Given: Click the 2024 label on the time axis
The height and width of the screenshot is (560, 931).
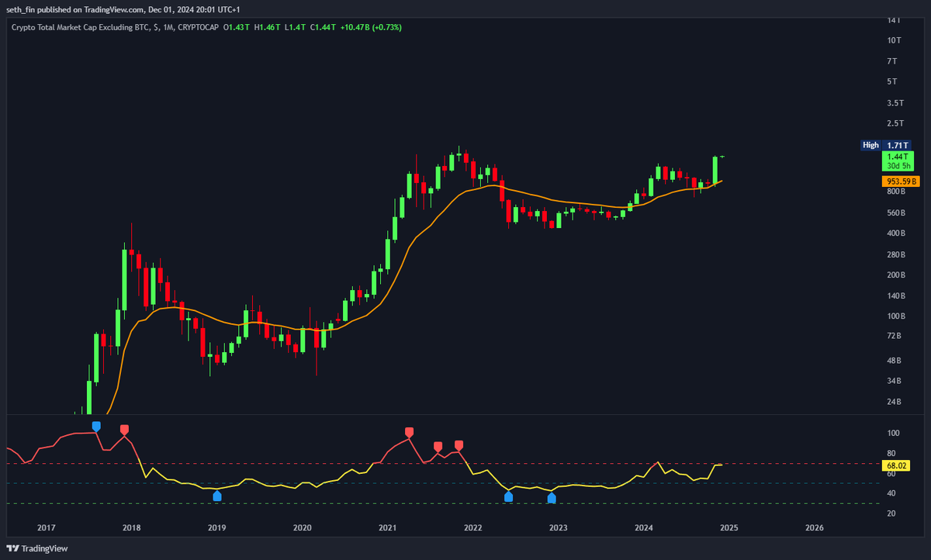Looking at the screenshot, I should (x=643, y=527).
